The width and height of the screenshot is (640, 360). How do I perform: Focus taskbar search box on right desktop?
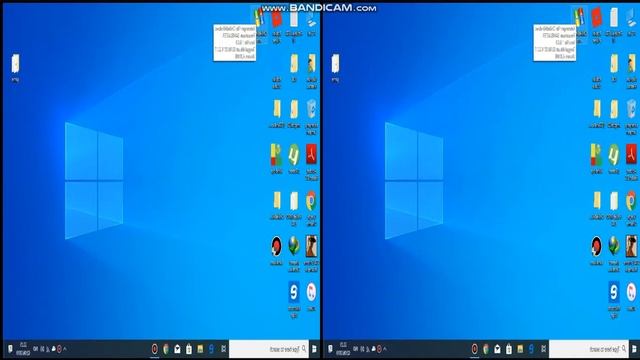click(589, 349)
